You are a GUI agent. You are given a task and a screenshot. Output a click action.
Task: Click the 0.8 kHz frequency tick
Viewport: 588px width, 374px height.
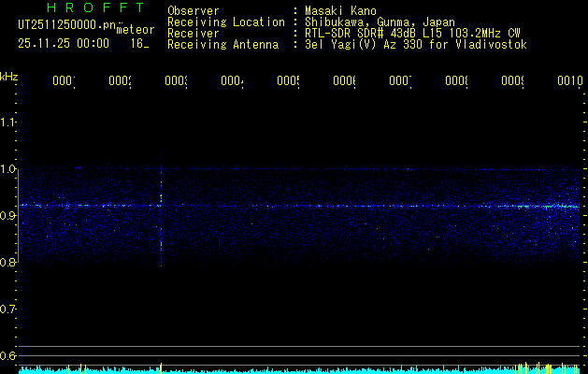[9, 262]
